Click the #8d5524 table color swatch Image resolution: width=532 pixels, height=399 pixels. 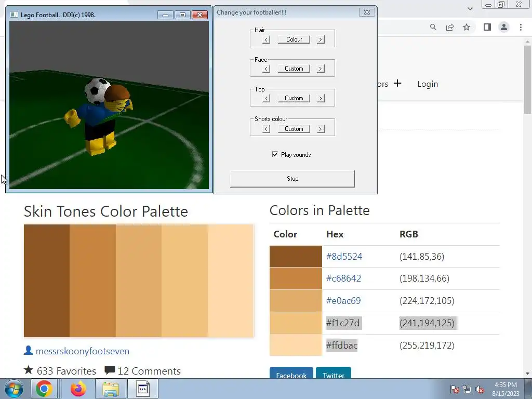click(296, 257)
